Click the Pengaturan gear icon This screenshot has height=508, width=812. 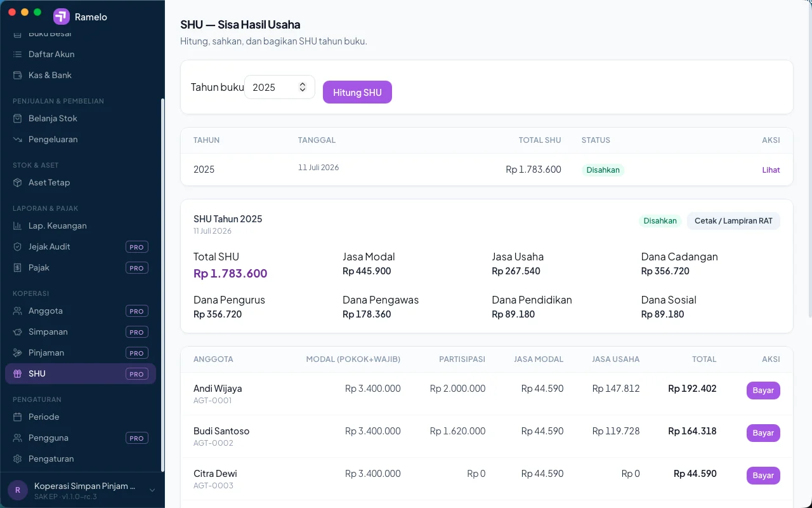[x=18, y=458]
